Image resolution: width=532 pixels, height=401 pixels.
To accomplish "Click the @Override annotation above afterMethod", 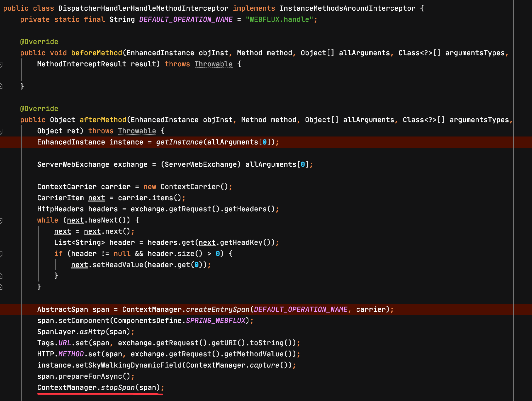I will coord(39,108).
